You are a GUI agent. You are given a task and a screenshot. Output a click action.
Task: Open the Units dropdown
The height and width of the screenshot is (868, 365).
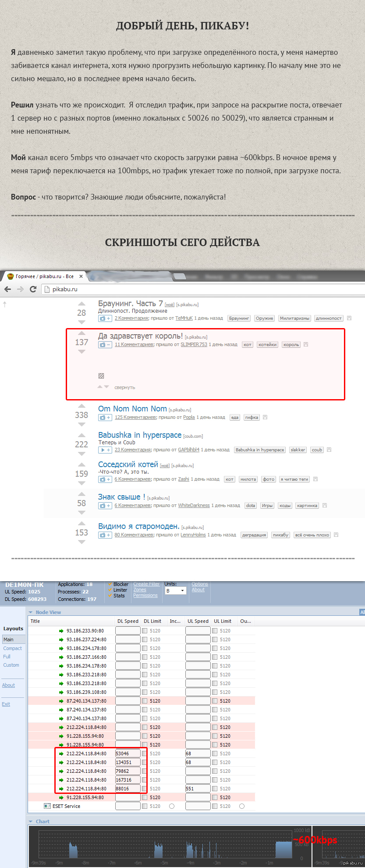(x=175, y=591)
